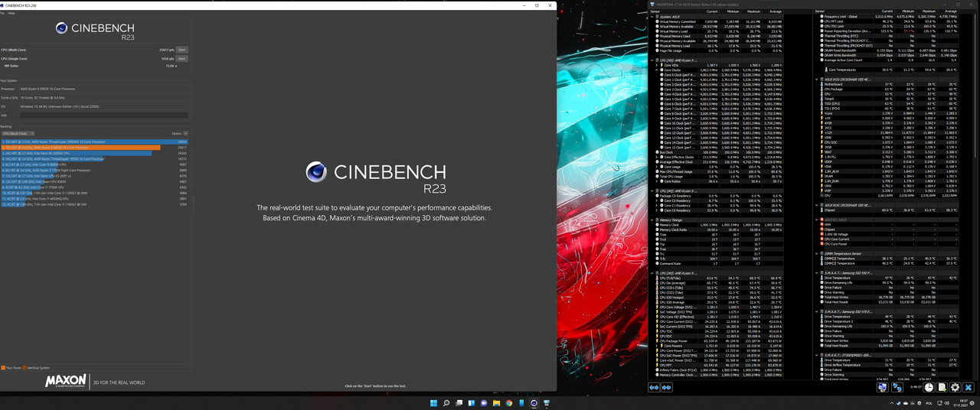This screenshot has width=980, height=410.
Task: Collapse the ASUS ROG CROSSHAIR VIII sensor group
Action: 817,80
